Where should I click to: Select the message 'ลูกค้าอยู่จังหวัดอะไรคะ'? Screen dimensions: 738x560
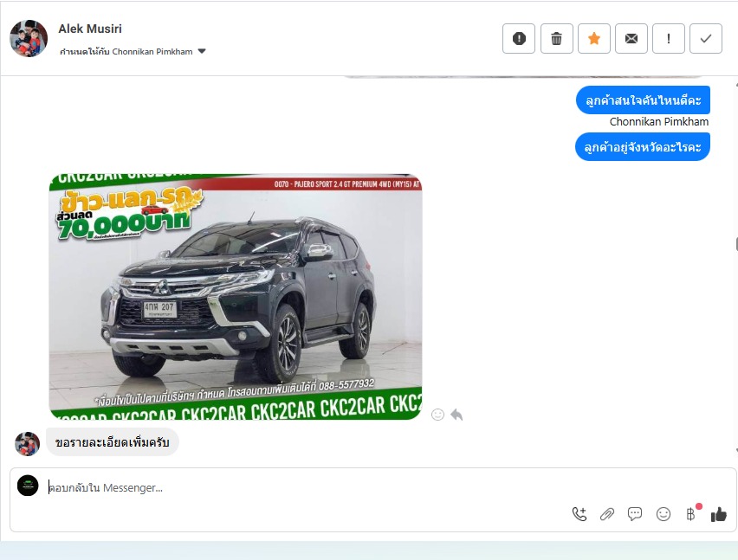[x=643, y=147]
